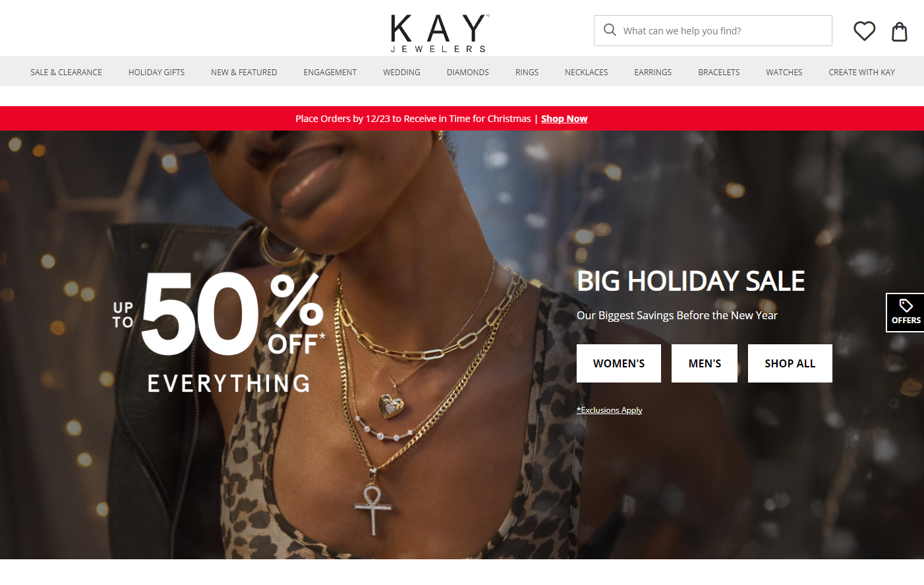
Task: Select Watches in navigation bar
Action: [784, 73]
